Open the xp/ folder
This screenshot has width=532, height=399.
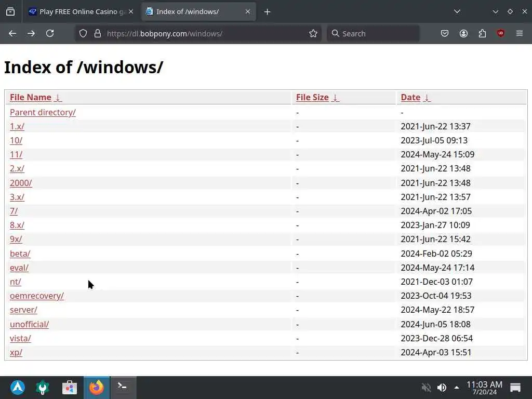point(16,353)
